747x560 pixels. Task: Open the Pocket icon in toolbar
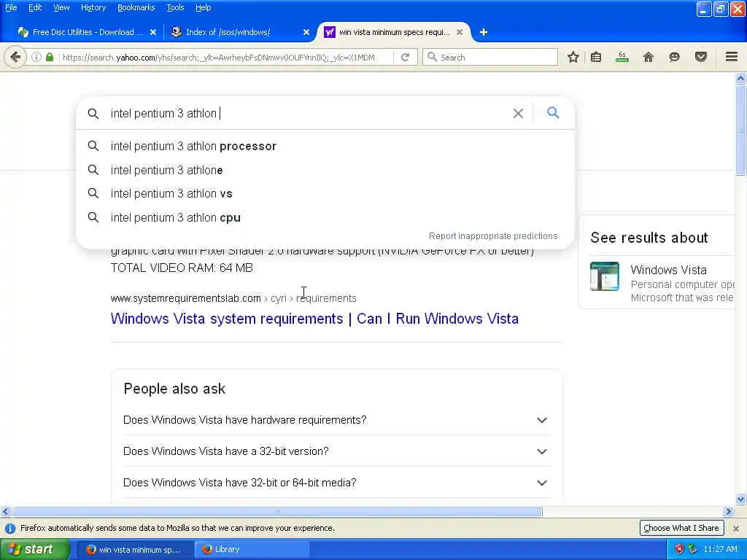[x=701, y=58]
